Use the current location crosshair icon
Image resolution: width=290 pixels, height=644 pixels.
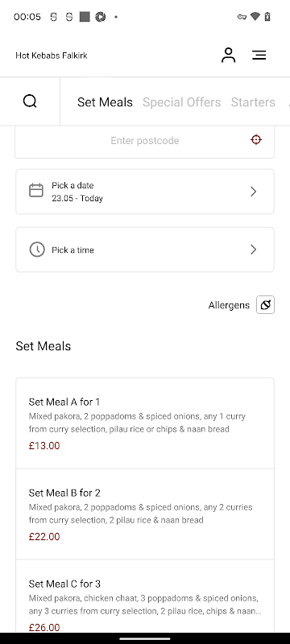click(x=256, y=139)
